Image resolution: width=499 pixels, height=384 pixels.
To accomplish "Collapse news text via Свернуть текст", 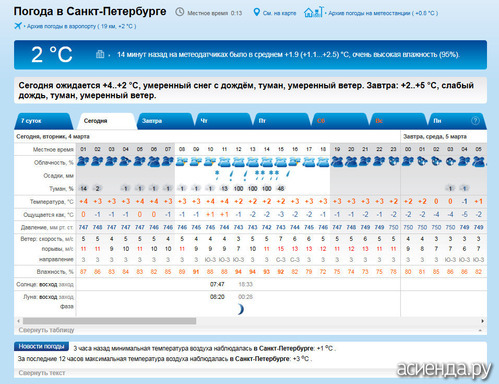I will tap(42, 373).
